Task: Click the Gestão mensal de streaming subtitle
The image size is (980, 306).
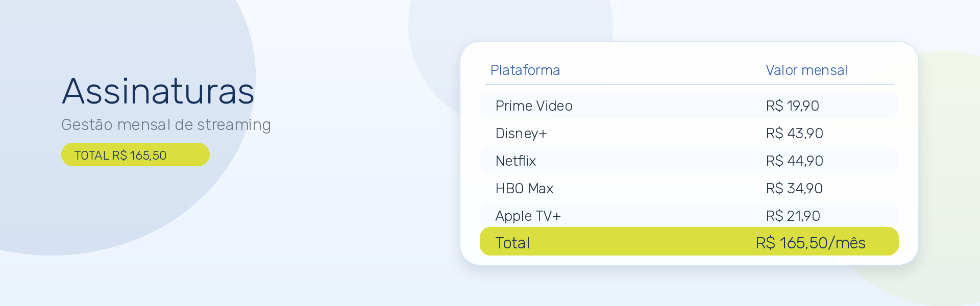Action: pyautogui.click(x=166, y=125)
